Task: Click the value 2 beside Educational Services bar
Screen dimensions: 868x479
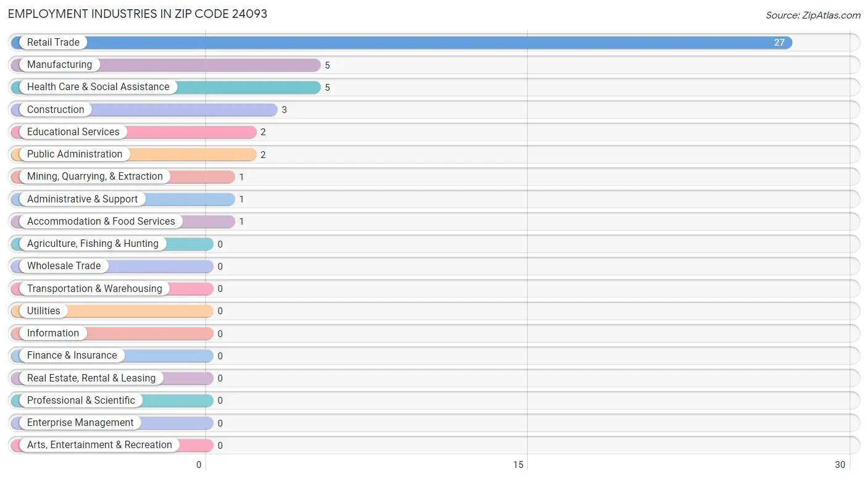Action: tap(263, 132)
